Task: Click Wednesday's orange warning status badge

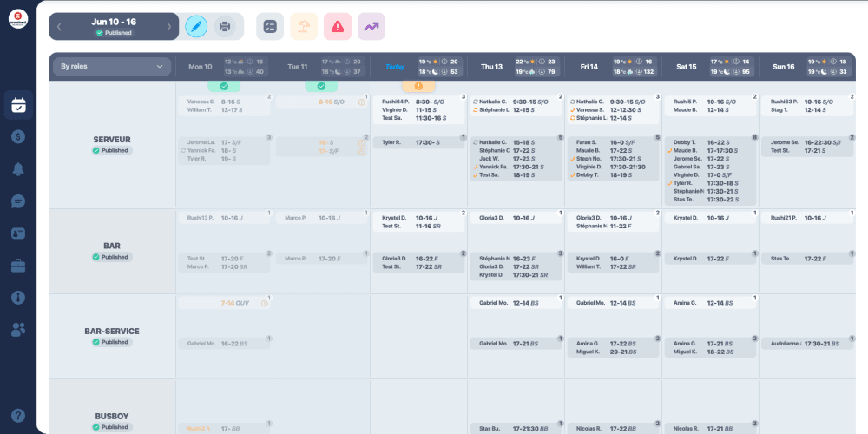Action: coord(418,86)
